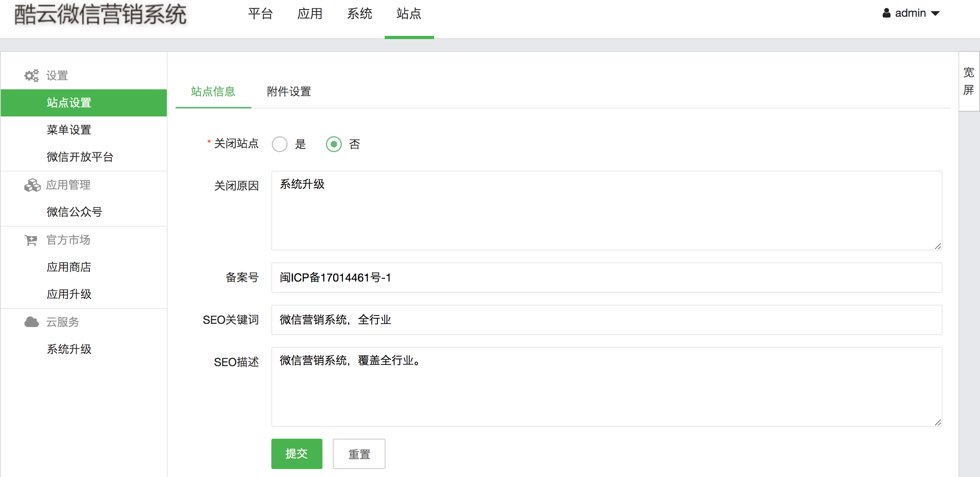
Task: Switch to the 站点信息 tab
Action: pyautogui.click(x=213, y=91)
